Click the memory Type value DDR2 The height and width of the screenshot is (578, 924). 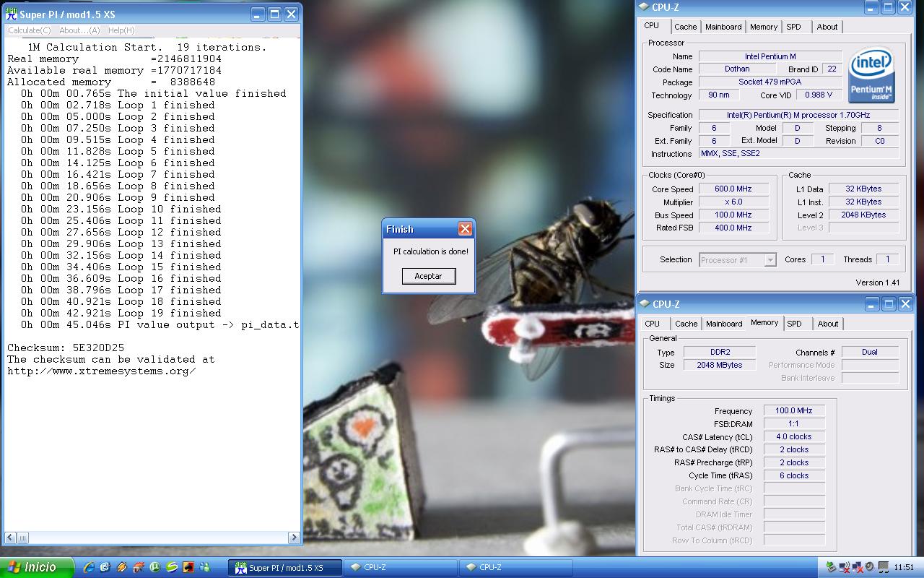coord(719,353)
